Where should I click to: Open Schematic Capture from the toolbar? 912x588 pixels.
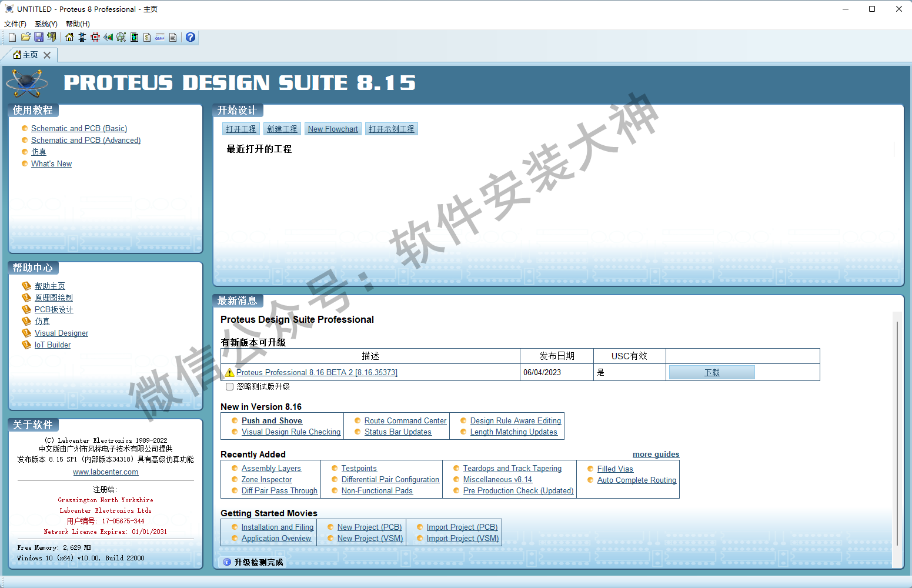pos(82,37)
